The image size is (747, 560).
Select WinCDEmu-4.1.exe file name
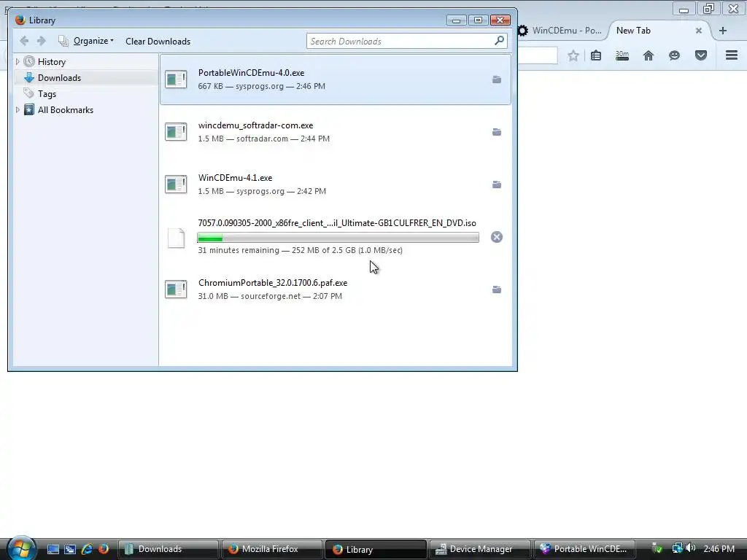[x=236, y=178]
